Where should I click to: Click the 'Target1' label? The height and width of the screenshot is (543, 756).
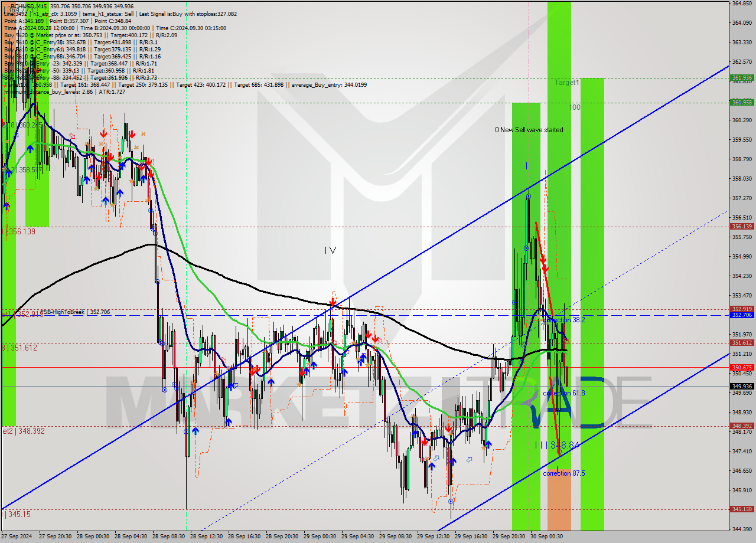point(566,83)
